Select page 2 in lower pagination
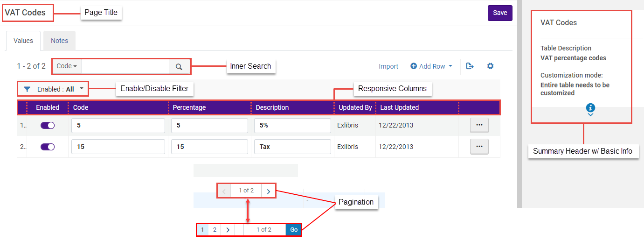This screenshot has width=644, height=241. [x=215, y=230]
